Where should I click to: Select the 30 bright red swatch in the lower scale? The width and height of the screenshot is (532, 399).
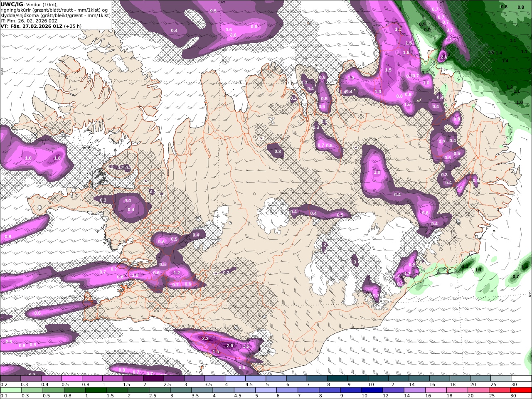coord(521,390)
